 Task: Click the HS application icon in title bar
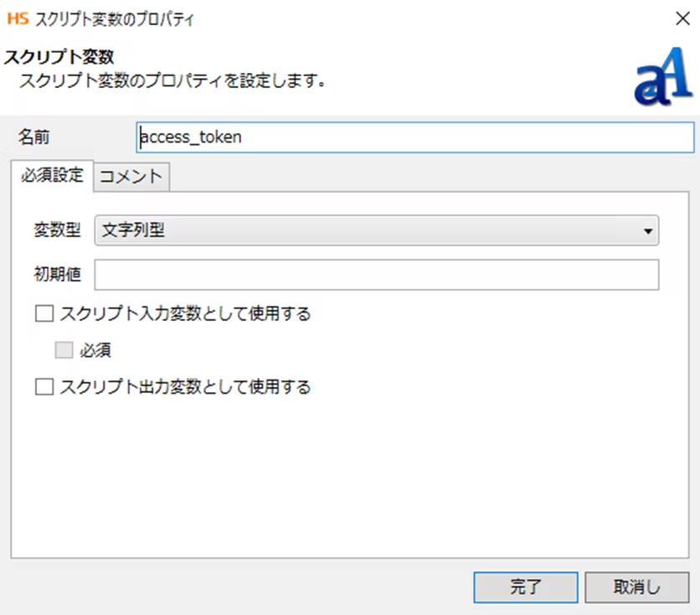click(x=17, y=17)
